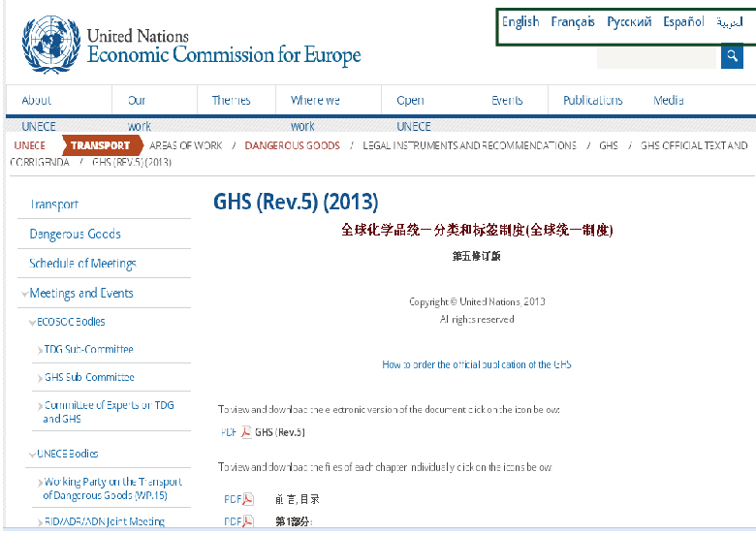
Task: Click the TRANSPORT breadcrumb tab
Action: (100, 145)
